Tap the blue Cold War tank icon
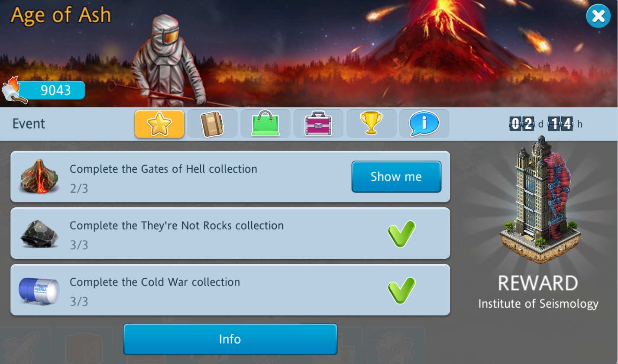 39,290
